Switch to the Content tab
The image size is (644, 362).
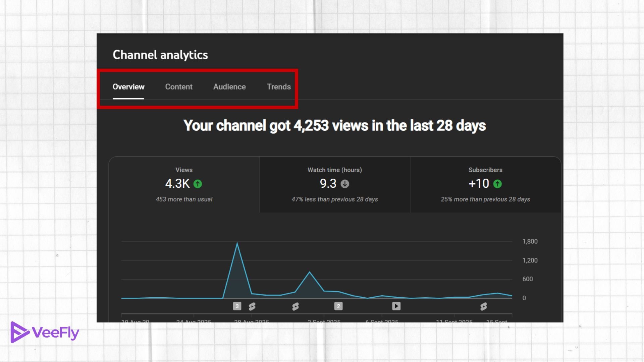pos(178,86)
